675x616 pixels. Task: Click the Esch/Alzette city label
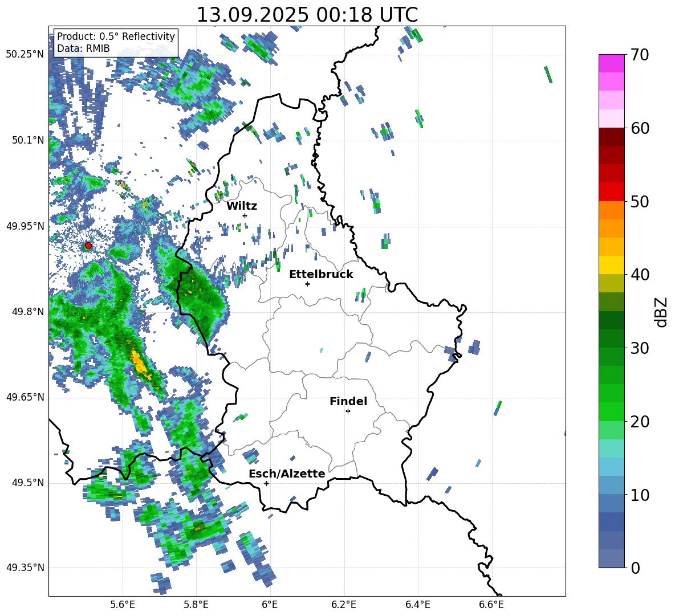point(287,474)
